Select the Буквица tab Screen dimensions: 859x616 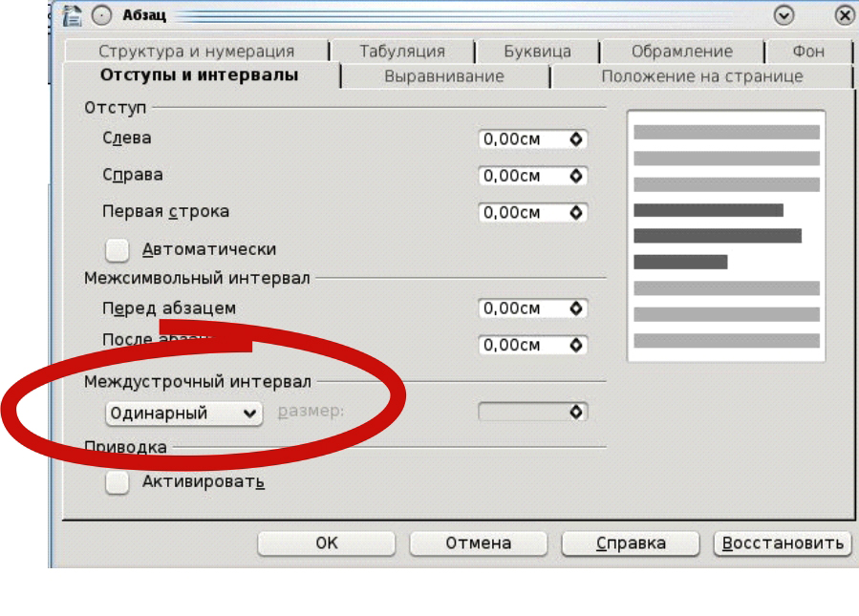pyautogui.click(x=535, y=52)
